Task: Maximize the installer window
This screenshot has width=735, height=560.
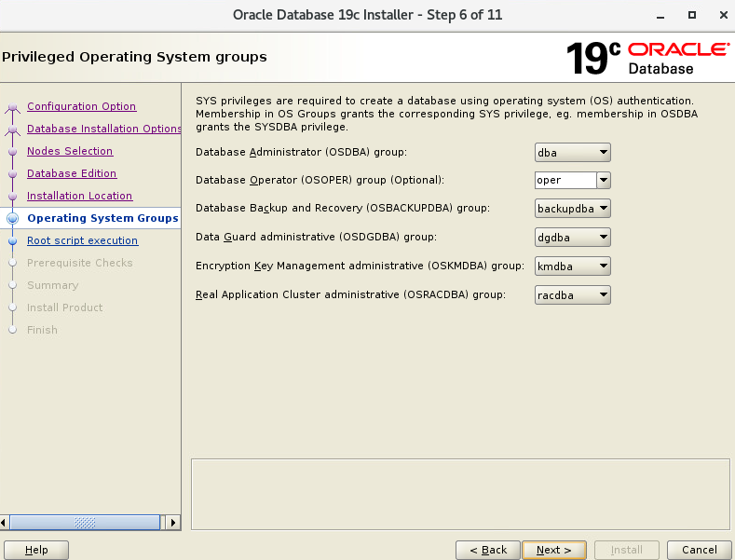Action: pyautogui.click(x=691, y=15)
